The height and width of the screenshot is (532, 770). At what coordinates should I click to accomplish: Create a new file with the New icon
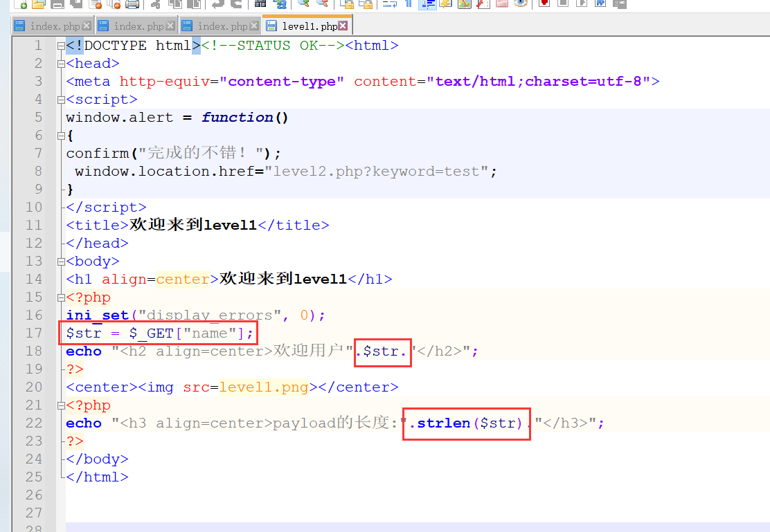pyautogui.click(x=21, y=6)
